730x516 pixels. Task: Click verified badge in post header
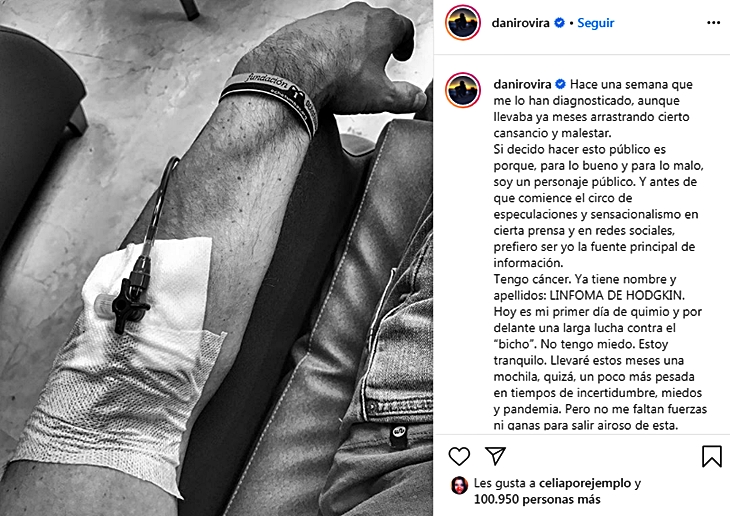click(560, 23)
